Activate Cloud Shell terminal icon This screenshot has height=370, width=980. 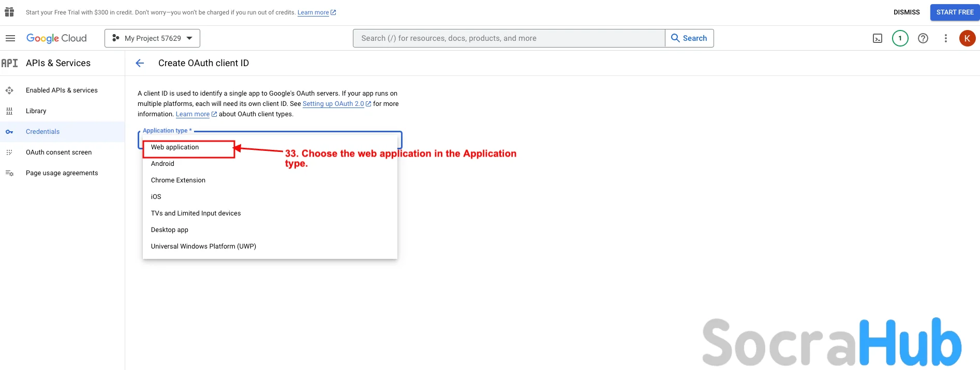[x=878, y=38]
